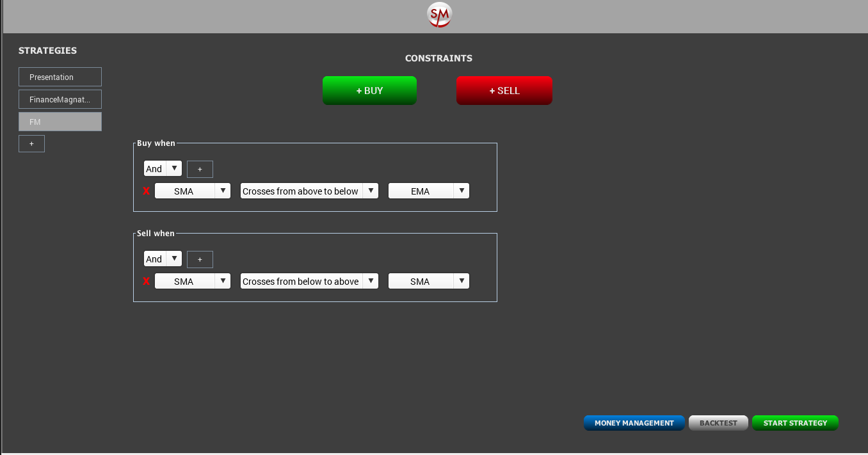Open the And dropdown in Buy when
This screenshot has height=455, width=868.
point(163,169)
